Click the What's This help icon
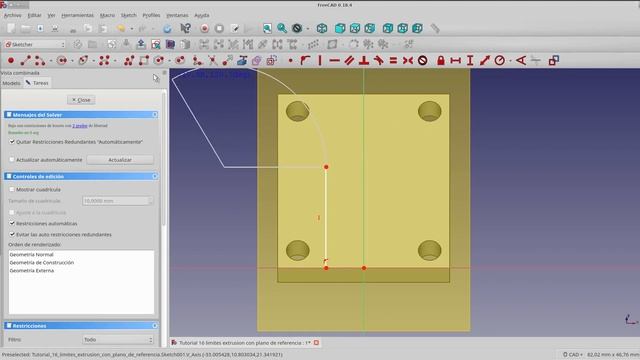This screenshot has height=360, width=640. [x=185, y=28]
